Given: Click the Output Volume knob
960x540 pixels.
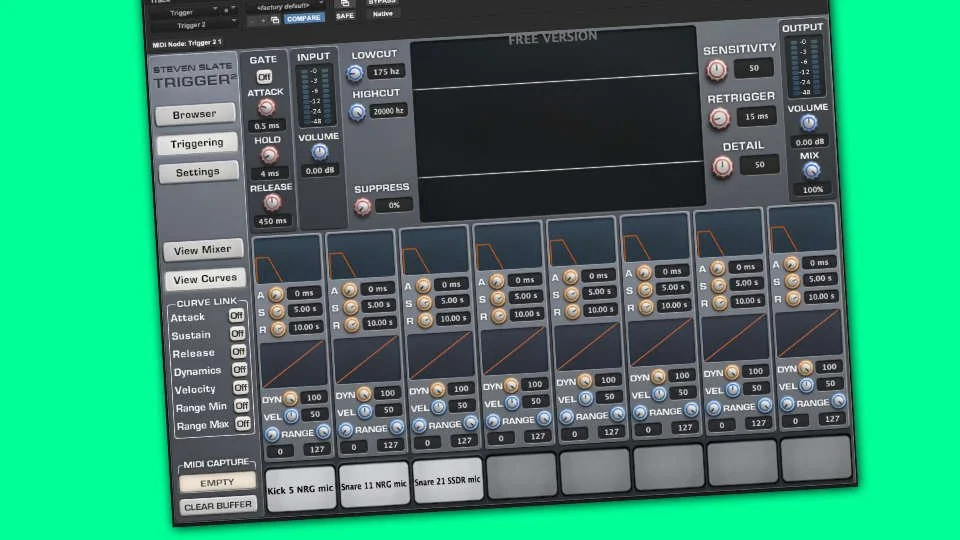Looking at the screenshot, I should 809,123.
